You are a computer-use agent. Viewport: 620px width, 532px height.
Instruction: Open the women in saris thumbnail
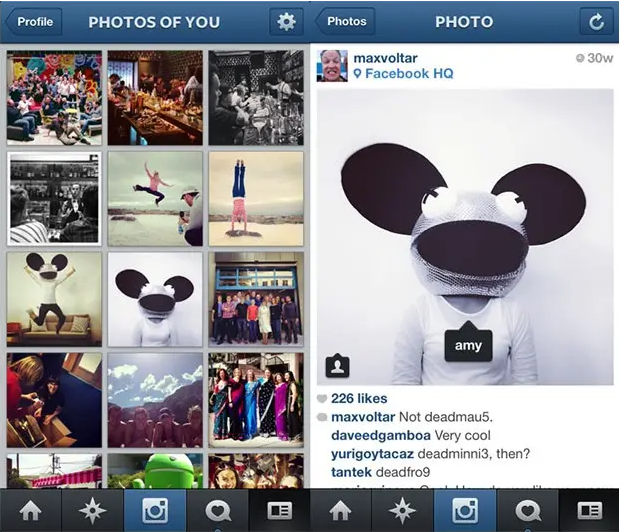pyautogui.click(x=256, y=400)
